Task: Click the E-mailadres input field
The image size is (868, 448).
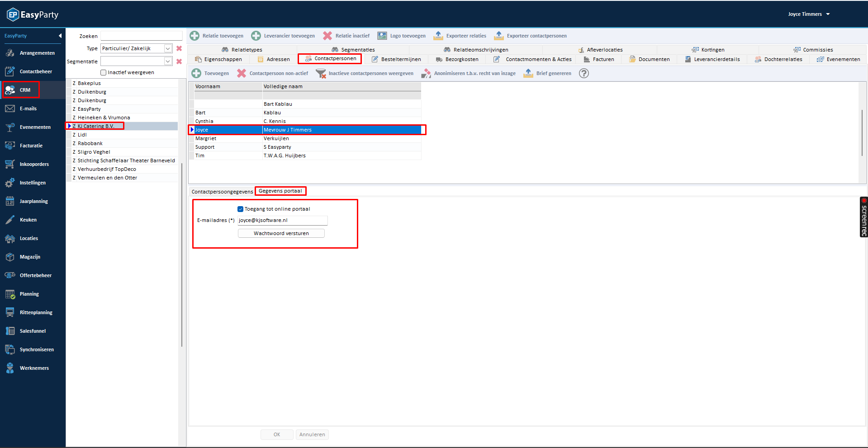Action: pos(282,220)
